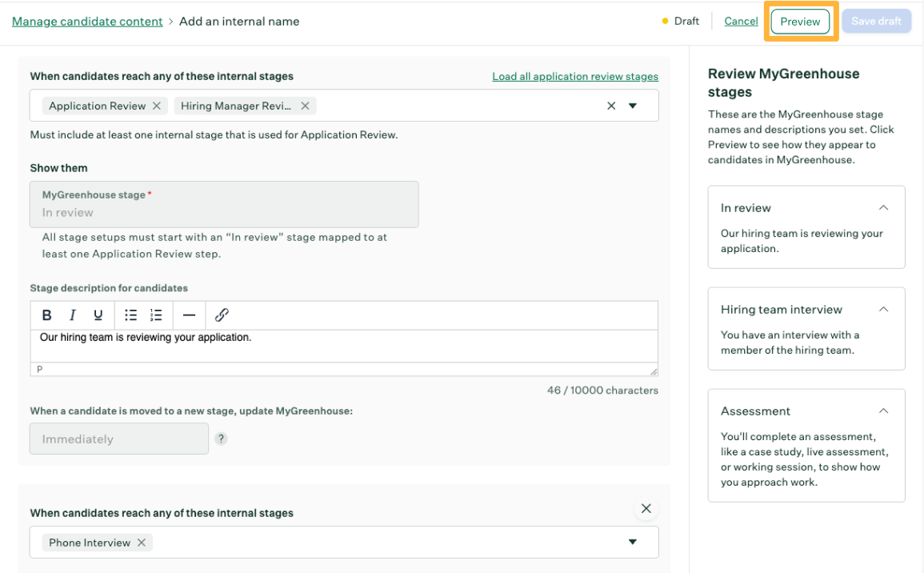Image resolution: width=924 pixels, height=573 pixels.
Task: Collapse the In review stage card
Action: [x=883, y=207]
